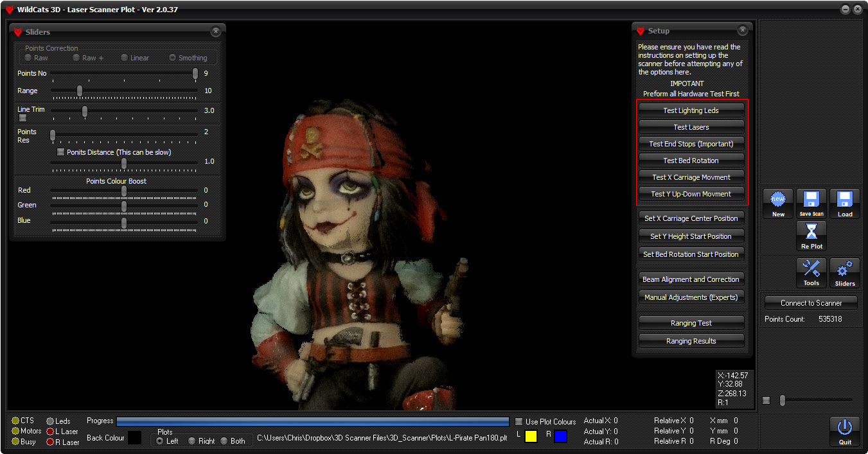Click the Blue colour boost slider
This screenshot has height=454, width=868.
pos(124,223)
